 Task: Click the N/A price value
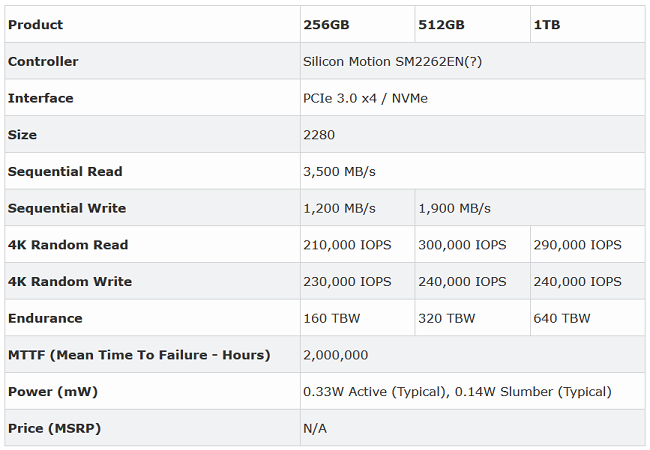(315, 428)
